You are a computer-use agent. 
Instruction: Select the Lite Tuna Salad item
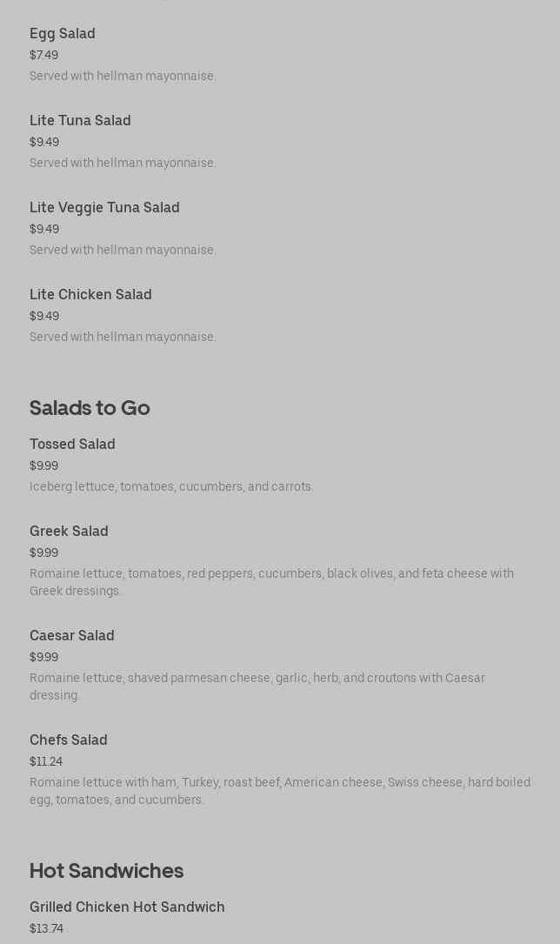coord(80,120)
